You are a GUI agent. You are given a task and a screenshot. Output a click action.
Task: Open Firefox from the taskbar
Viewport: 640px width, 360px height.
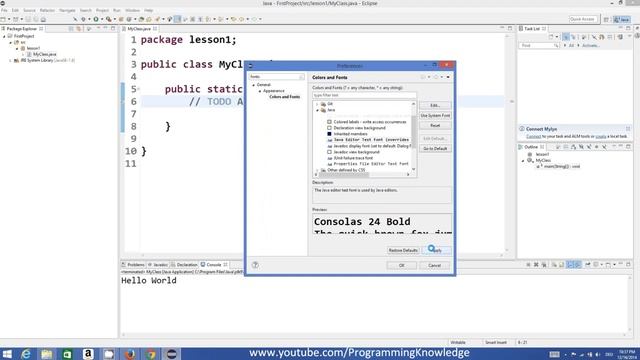click(130, 354)
